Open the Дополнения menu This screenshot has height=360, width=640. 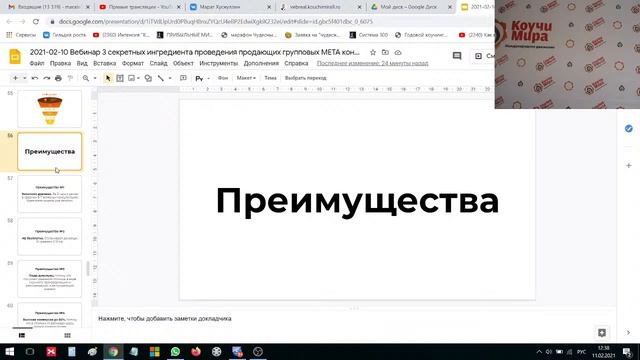261,63
